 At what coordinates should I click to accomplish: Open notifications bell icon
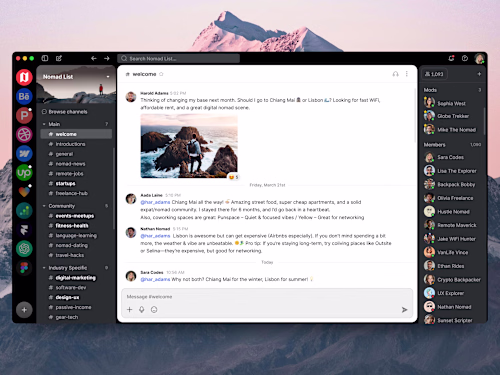point(451,58)
